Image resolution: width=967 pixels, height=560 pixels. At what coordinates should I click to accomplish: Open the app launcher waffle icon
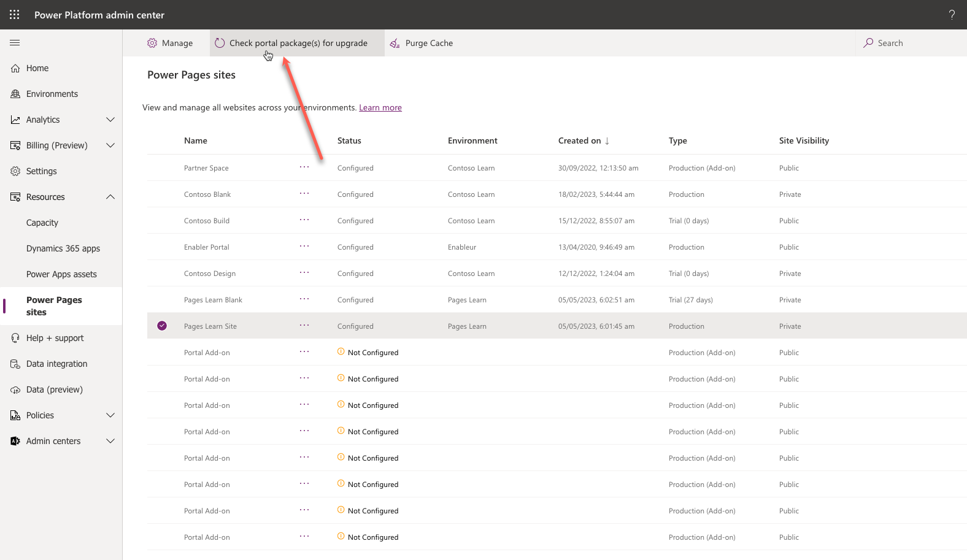(15, 15)
